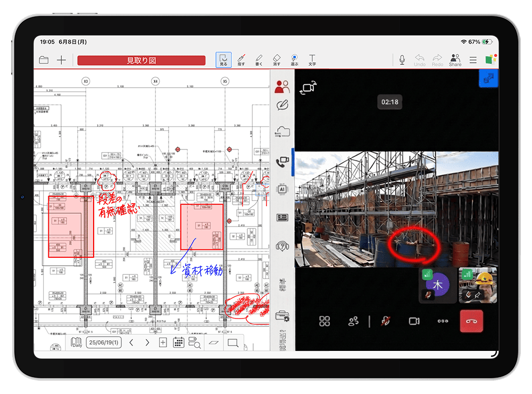The width and height of the screenshot is (532, 394).
Task: Toggle the muted microphone in call
Action: [x=385, y=321]
